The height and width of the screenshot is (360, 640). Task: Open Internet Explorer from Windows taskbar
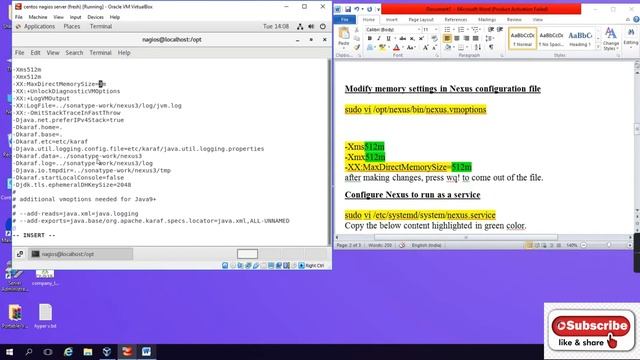click(68, 351)
